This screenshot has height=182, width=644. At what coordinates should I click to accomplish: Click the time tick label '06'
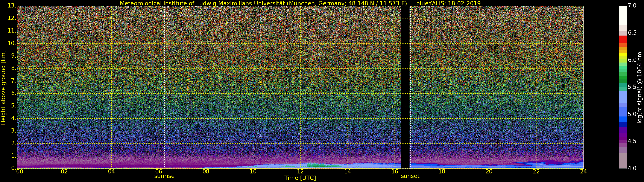tap(159, 171)
